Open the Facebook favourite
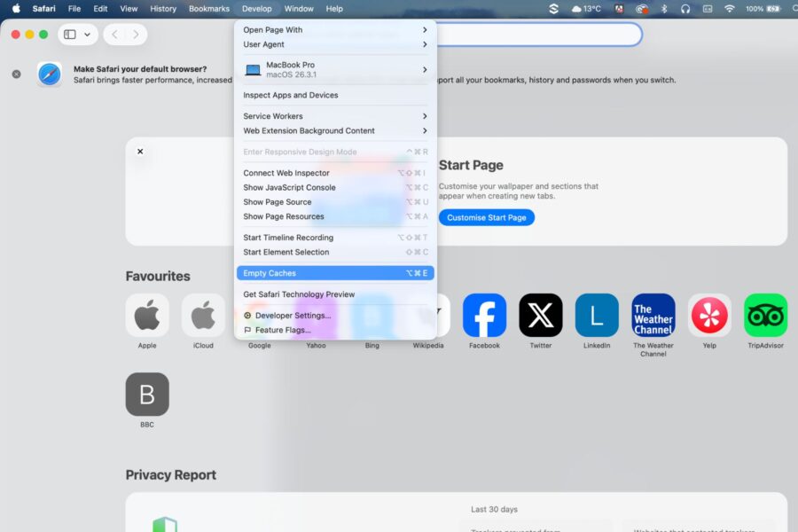The height and width of the screenshot is (532, 798). point(484,315)
